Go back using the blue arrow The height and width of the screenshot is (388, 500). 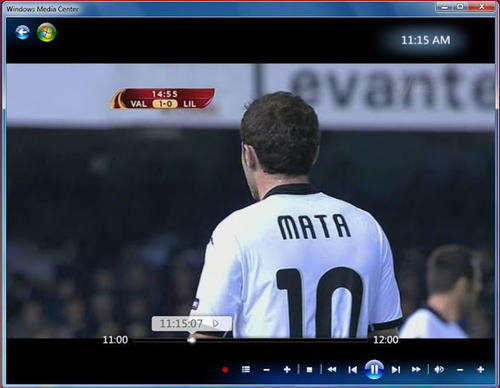[x=22, y=32]
